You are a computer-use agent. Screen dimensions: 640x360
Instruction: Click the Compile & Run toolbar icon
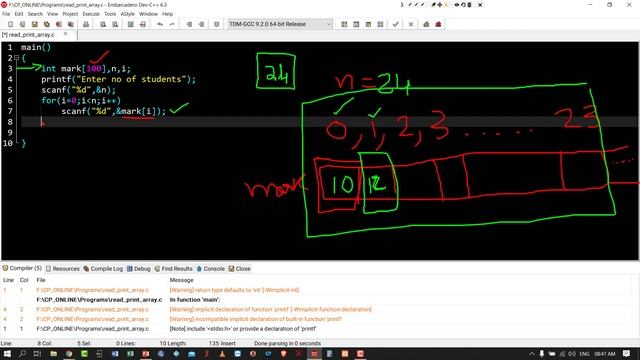coord(368,24)
